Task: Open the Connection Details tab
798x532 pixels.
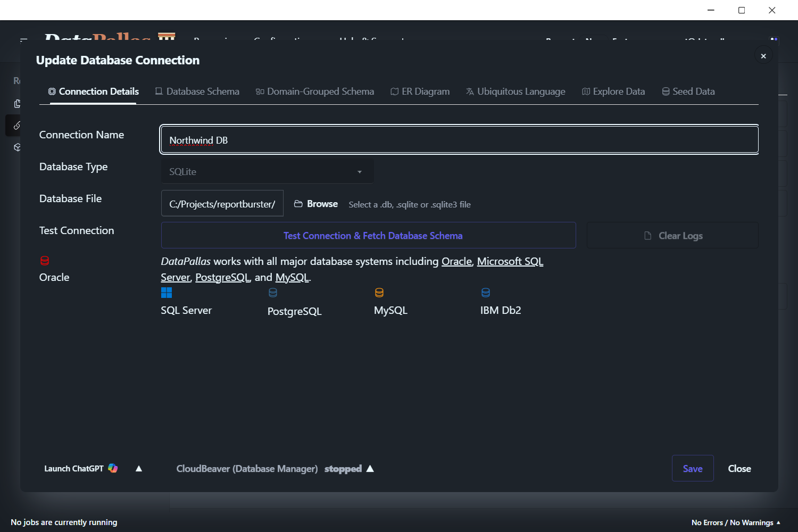Action: [93, 92]
